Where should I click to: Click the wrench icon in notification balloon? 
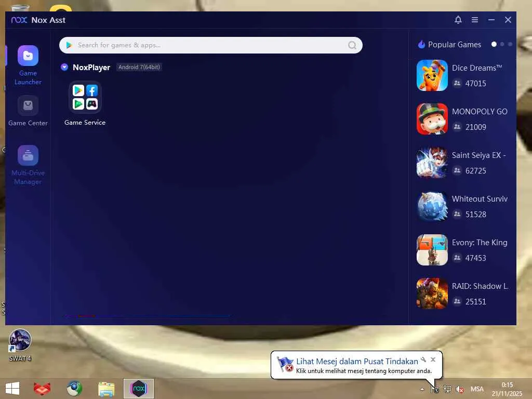(423, 360)
